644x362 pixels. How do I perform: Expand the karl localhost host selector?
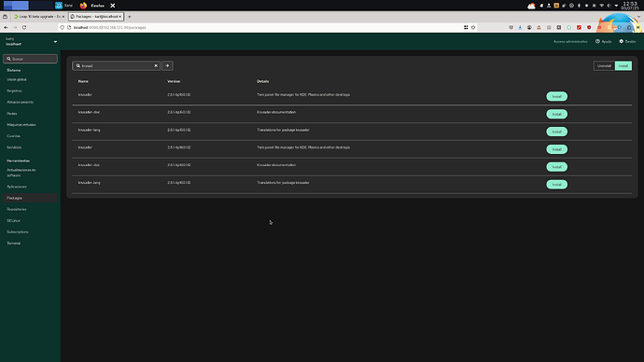click(31, 41)
